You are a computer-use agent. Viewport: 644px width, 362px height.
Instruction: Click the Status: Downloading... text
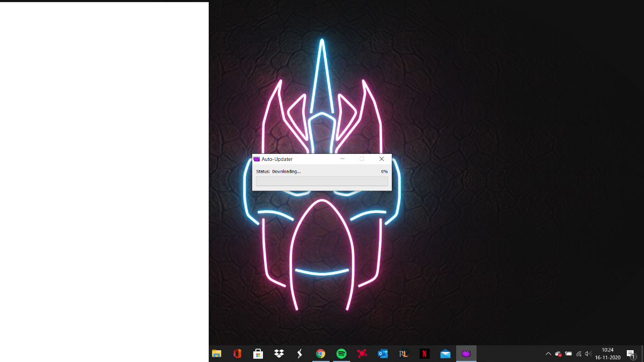click(x=279, y=172)
